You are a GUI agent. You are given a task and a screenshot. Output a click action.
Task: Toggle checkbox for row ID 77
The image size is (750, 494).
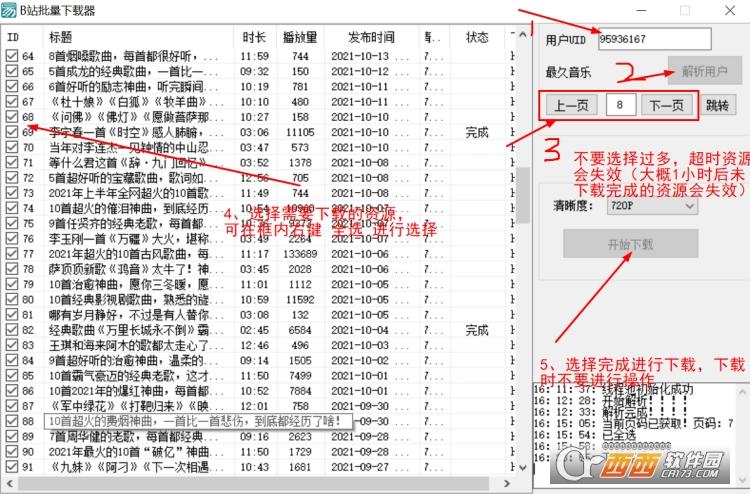click(x=12, y=253)
